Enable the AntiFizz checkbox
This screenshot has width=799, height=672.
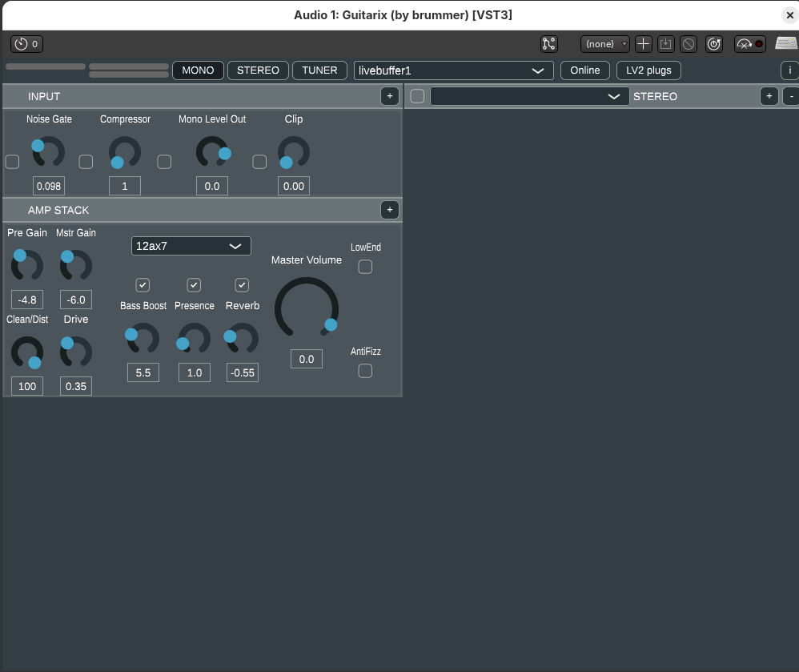(x=365, y=371)
